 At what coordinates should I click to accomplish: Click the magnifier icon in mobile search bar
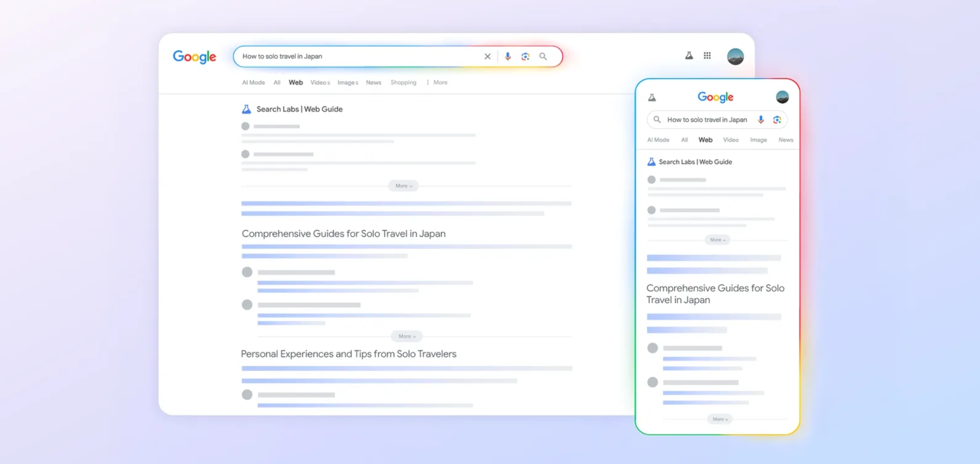(657, 120)
